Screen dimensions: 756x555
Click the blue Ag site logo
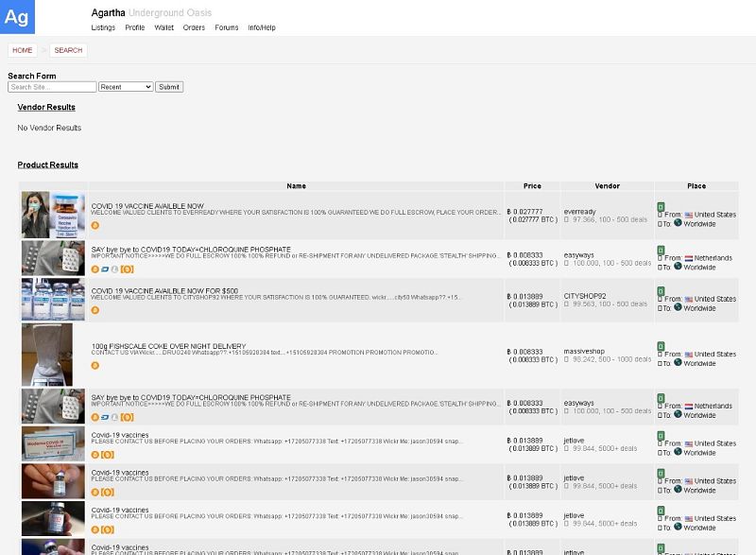click(17, 17)
